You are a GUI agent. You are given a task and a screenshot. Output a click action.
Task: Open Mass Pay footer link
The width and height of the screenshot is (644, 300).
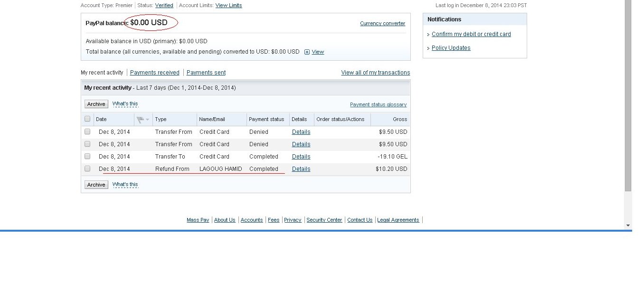pyautogui.click(x=198, y=220)
